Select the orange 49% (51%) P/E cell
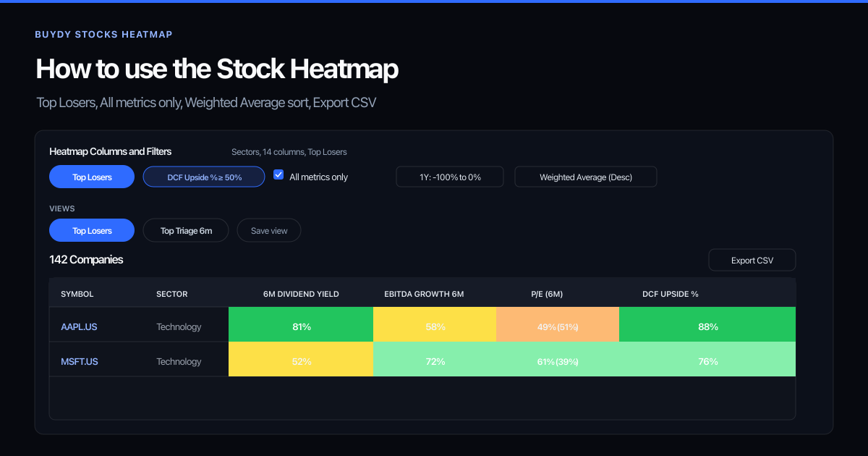 [558, 324]
